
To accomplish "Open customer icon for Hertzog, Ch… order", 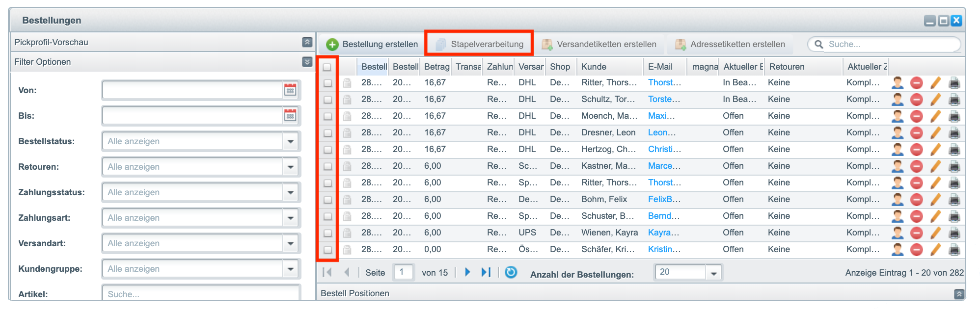I will tap(898, 150).
